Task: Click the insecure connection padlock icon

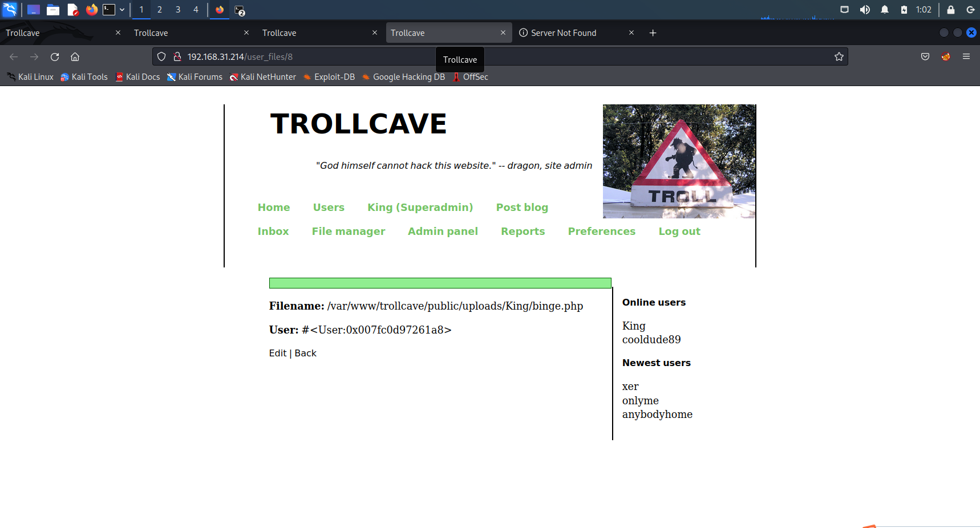Action: (177, 56)
